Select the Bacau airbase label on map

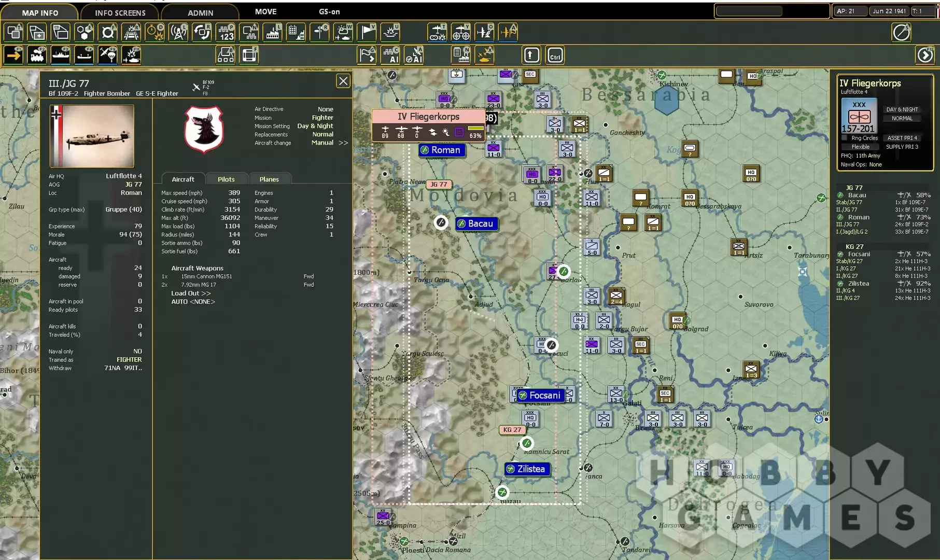point(476,223)
